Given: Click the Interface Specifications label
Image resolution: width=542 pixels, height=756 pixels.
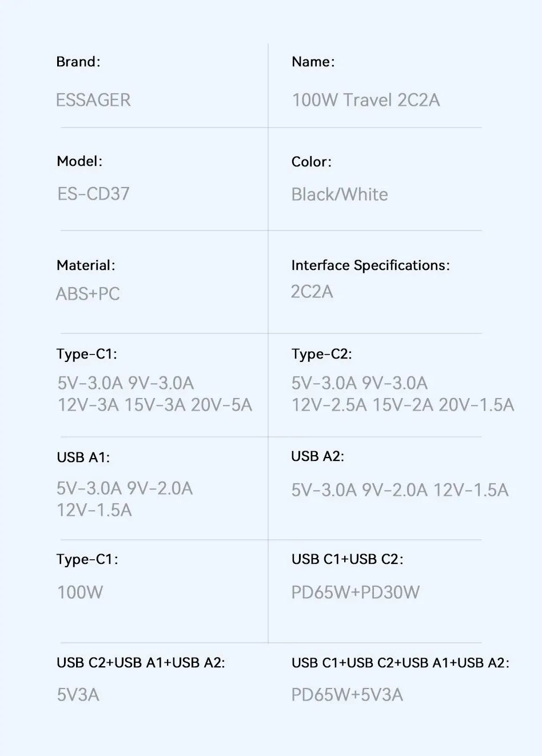Looking at the screenshot, I should click(370, 265).
